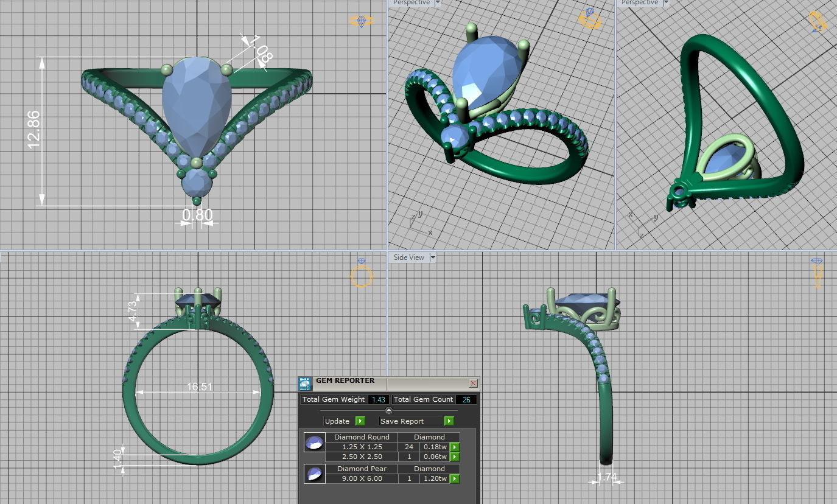This screenshot has height=504, width=837.
Task: Open the Perspective view dropdown in the middle viewport
Action: point(436,3)
